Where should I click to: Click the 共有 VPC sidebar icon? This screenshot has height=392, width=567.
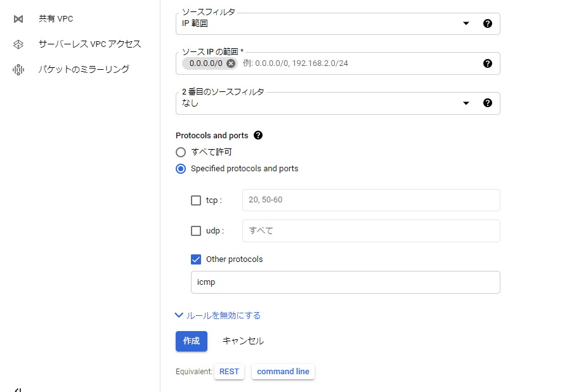[18, 19]
